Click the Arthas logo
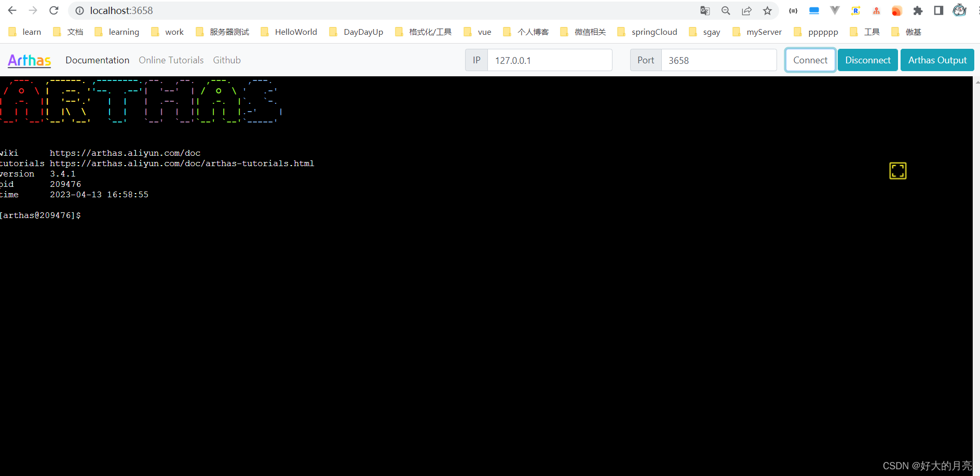The height and width of the screenshot is (476, 980). click(x=29, y=60)
